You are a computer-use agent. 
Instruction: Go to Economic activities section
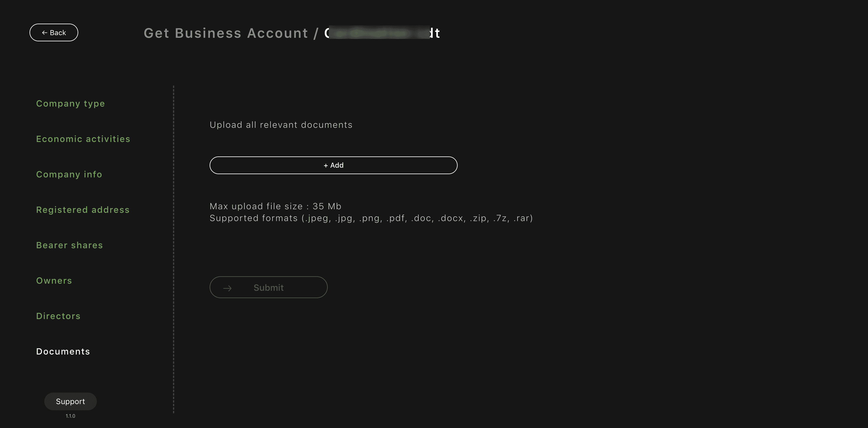83,139
